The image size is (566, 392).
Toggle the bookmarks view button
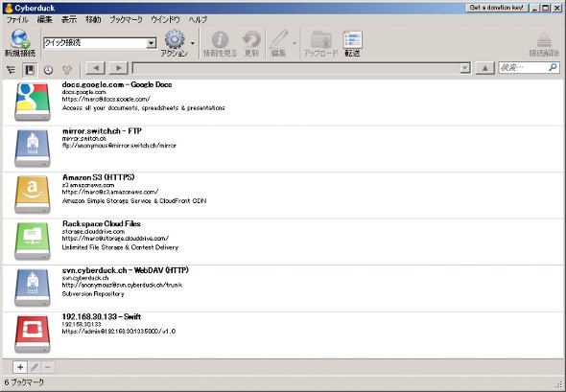[x=30, y=70]
